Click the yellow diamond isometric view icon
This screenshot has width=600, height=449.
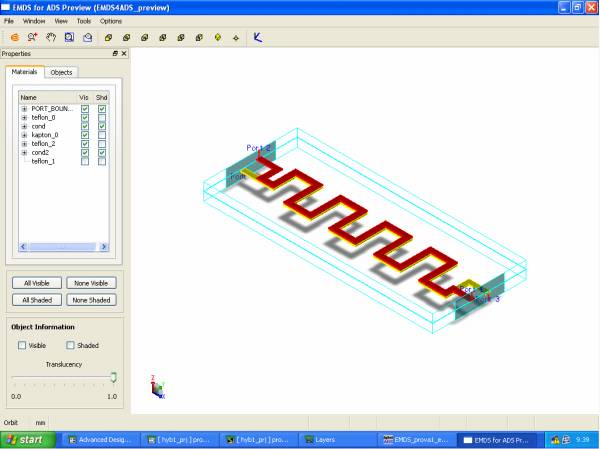[218, 38]
